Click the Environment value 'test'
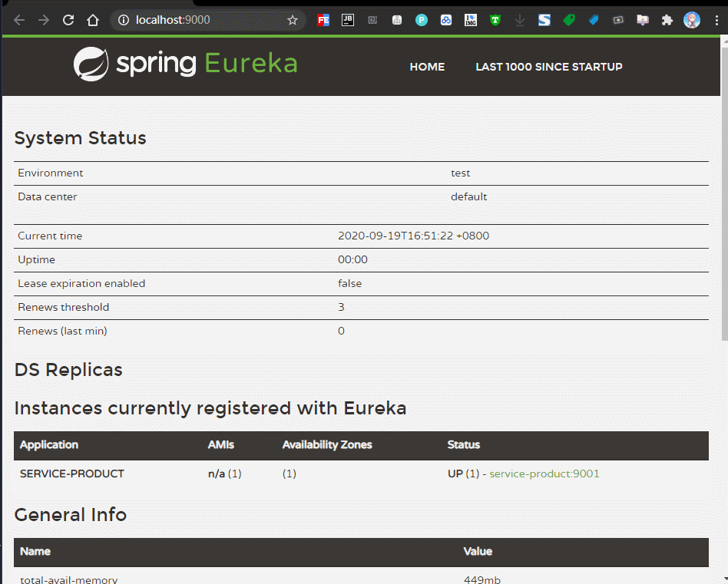 coord(460,173)
